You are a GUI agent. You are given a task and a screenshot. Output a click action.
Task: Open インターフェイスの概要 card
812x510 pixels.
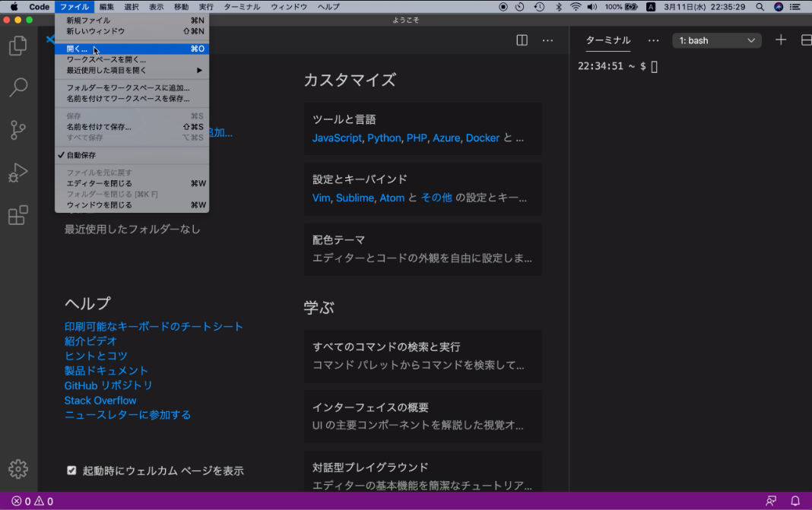coord(423,417)
